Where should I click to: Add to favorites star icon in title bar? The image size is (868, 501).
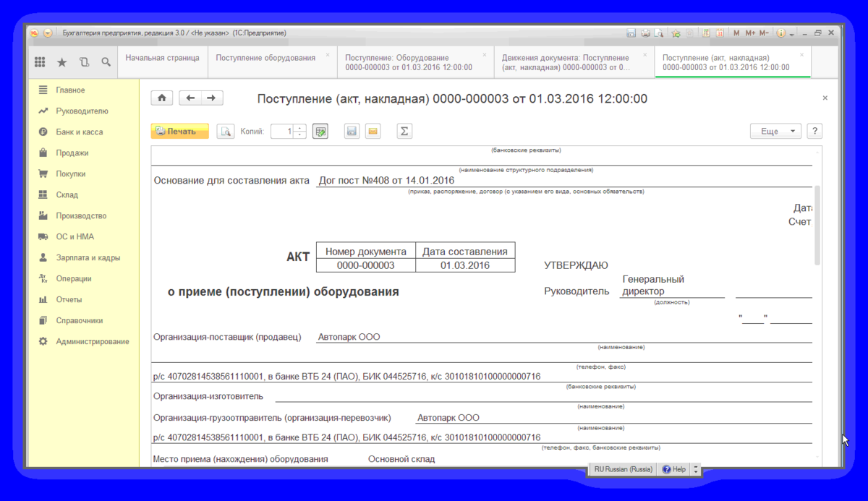(x=676, y=33)
